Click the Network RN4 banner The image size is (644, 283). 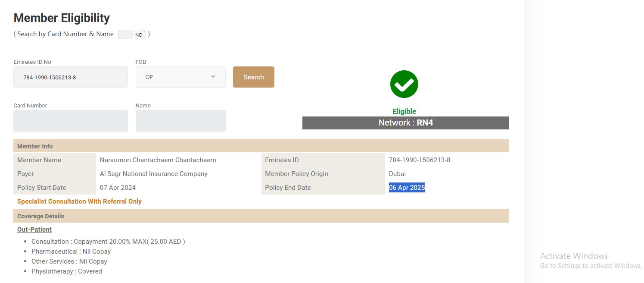[x=405, y=123]
